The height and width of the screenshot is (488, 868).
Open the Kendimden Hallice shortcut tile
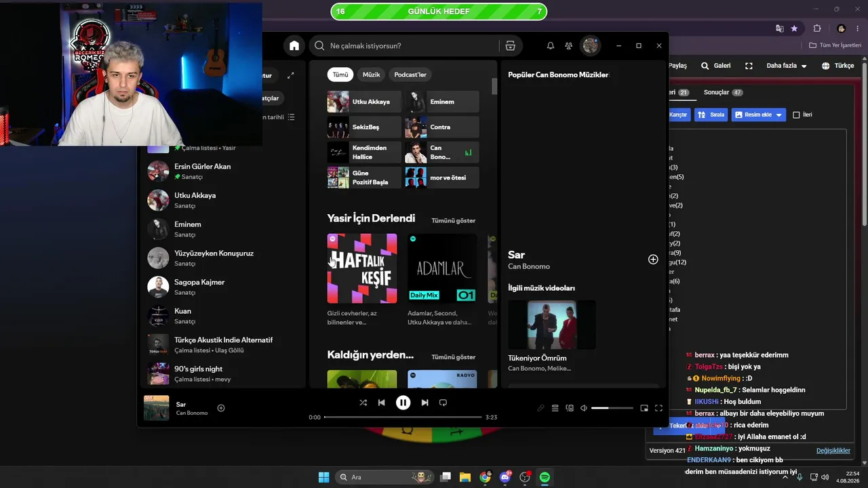[364, 152]
